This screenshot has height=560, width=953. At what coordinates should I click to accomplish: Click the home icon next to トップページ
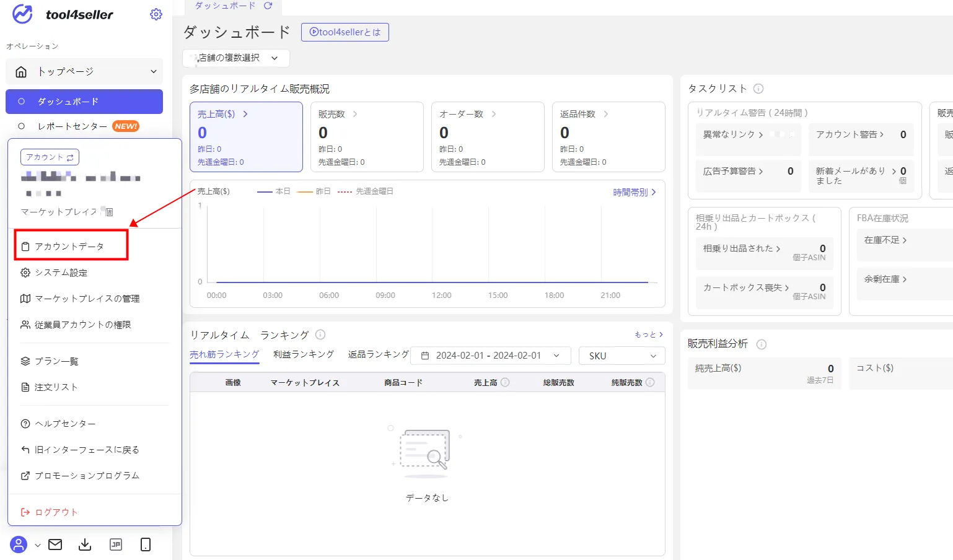(21, 72)
